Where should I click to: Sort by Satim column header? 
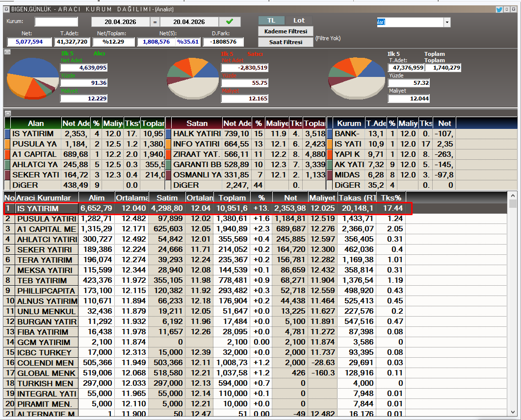tap(167, 198)
